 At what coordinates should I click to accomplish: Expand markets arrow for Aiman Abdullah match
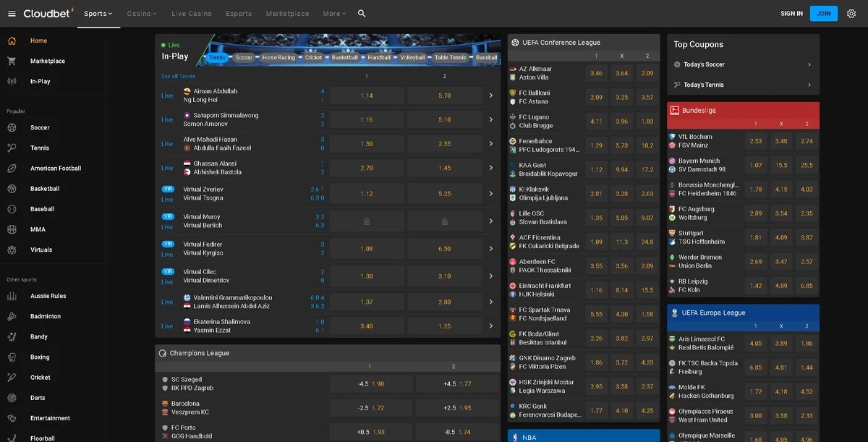[x=491, y=95]
